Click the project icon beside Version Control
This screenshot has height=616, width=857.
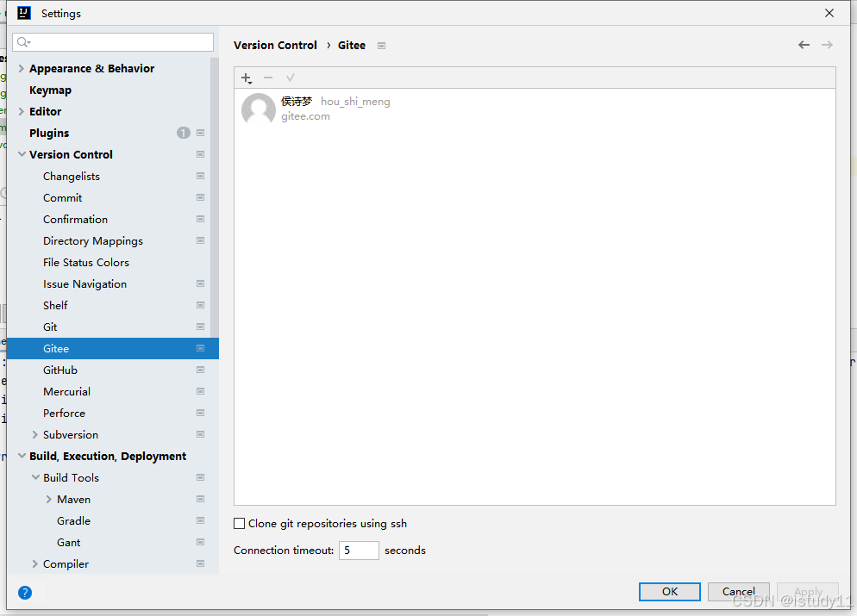tap(201, 154)
